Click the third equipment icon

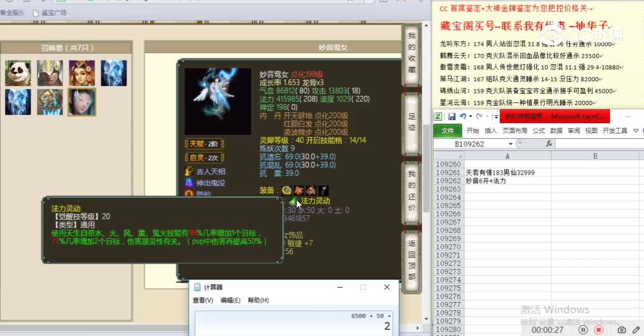(x=311, y=190)
